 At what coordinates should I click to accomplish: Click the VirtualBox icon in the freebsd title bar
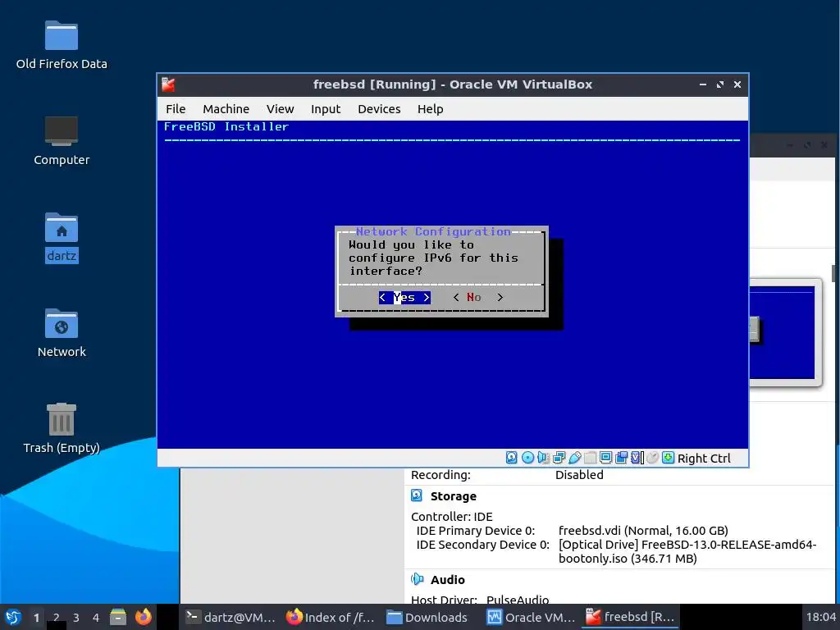tap(168, 84)
